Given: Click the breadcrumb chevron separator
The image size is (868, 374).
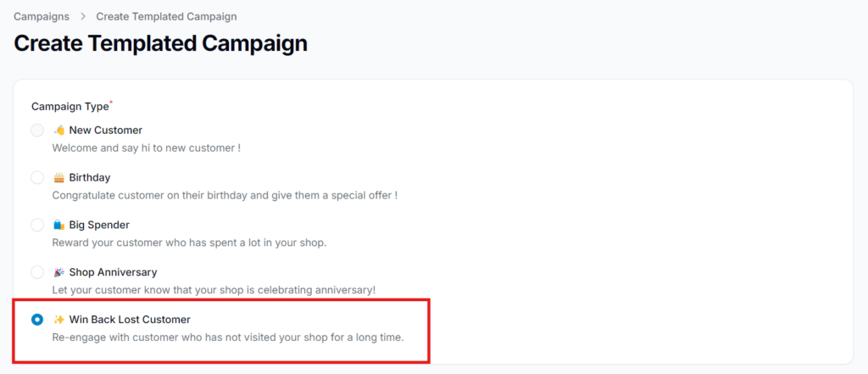Looking at the screenshot, I should coord(83,17).
